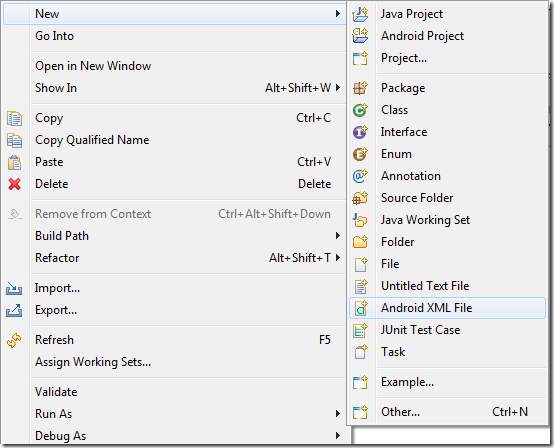Choose Validate from the menu
Viewport: 554px width, 448px height.
point(56,392)
